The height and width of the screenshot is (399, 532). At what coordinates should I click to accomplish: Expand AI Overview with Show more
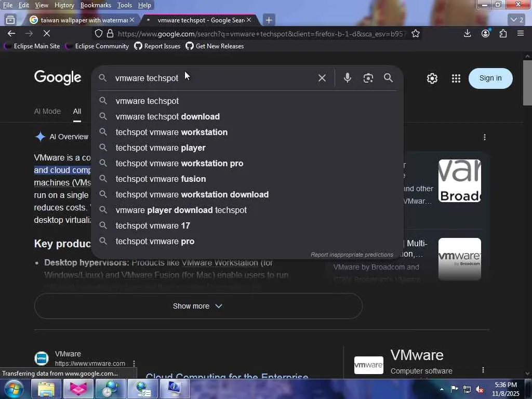tap(198, 306)
